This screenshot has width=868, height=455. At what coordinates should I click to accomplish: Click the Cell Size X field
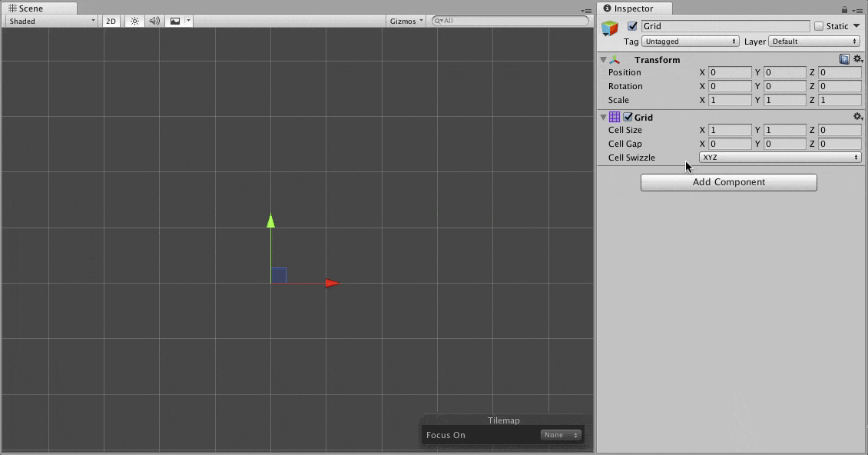click(x=730, y=130)
